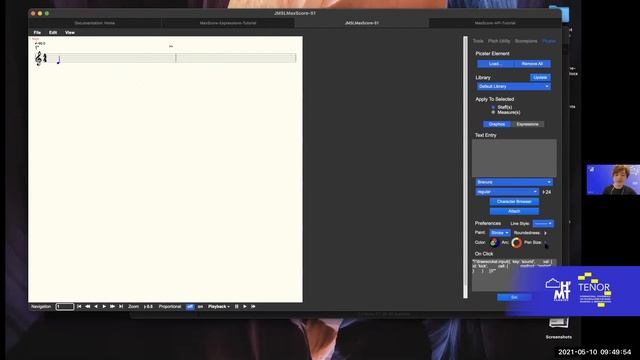Screen dimensions: 640x360
Task: Open the Color wheel picker
Action: (x=494, y=243)
